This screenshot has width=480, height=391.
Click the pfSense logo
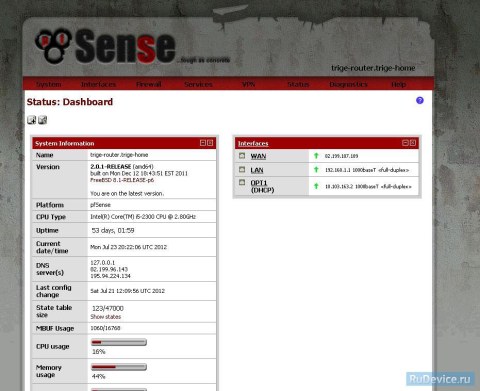click(x=105, y=46)
